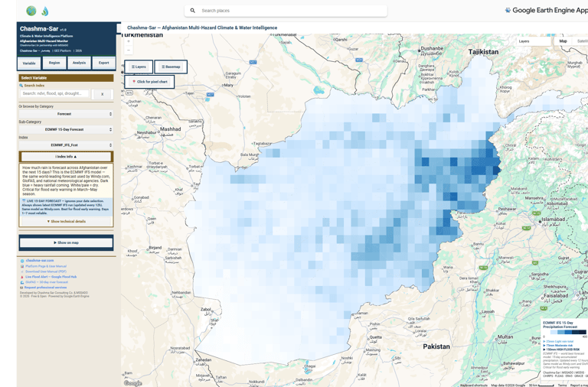Select the 75mm Moderate risk legend entry
The height and width of the screenshot is (387, 588).
coord(557,346)
